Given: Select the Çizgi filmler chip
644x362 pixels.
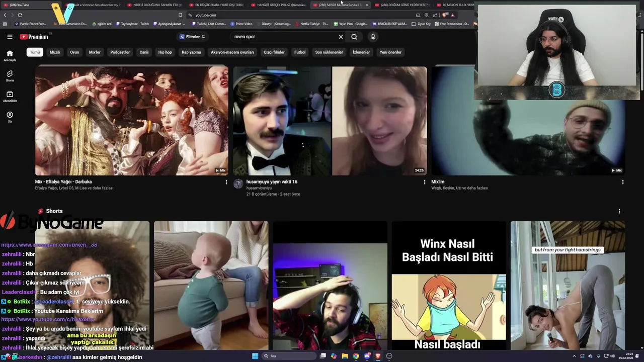Looking at the screenshot, I should (x=274, y=52).
